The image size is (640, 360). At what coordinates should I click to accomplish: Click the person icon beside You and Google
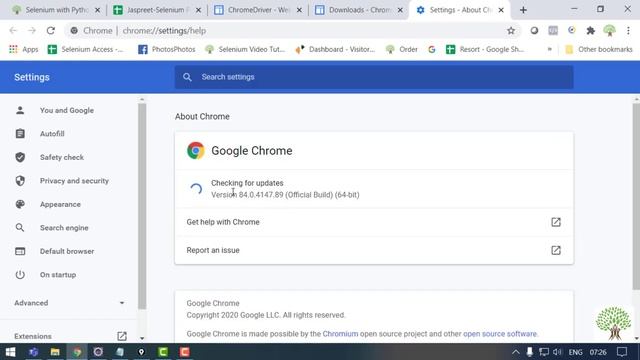coord(20,110)
